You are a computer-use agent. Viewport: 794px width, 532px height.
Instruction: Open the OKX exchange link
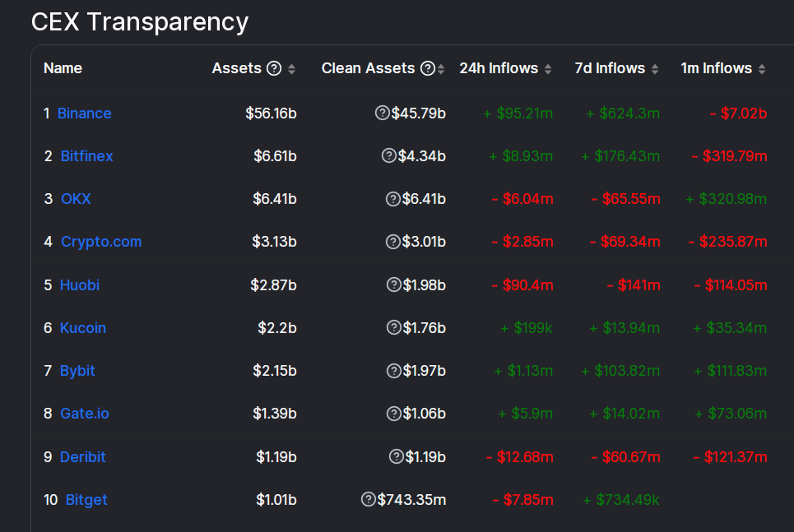click(x=76, y=199)
